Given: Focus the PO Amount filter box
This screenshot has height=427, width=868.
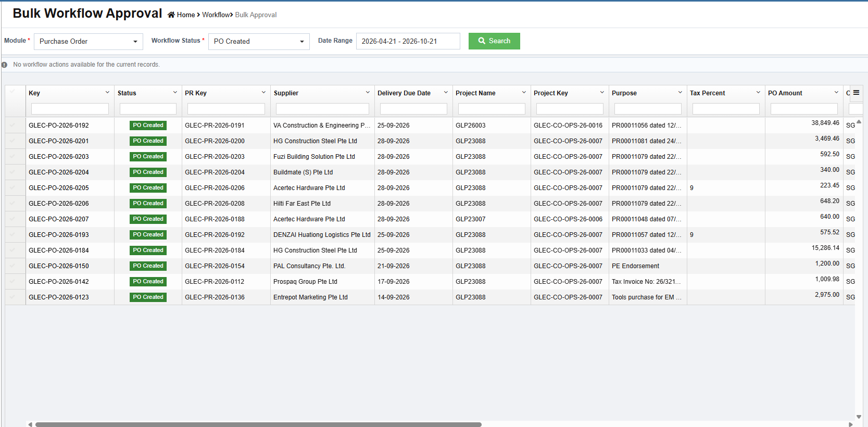Looking at the screenshot, I should coord(804,109).
